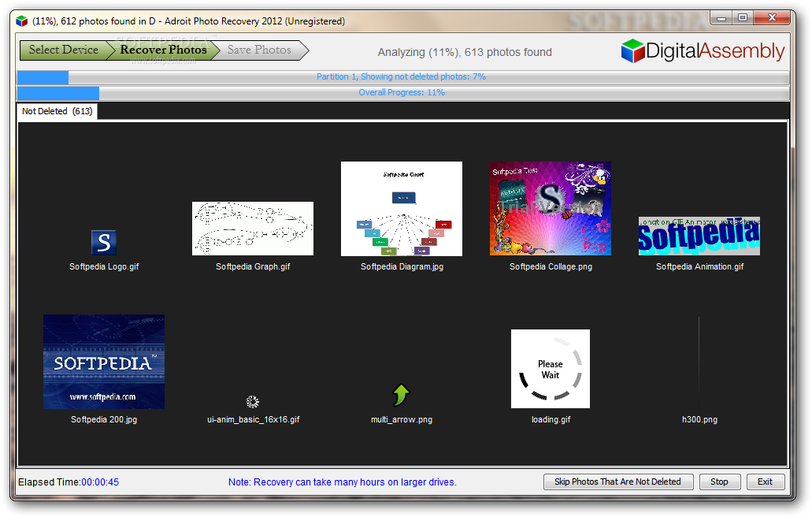812x517 pixels.
Task: Click the Softpedia Graph.gif file name
Action: click(253, 267)
